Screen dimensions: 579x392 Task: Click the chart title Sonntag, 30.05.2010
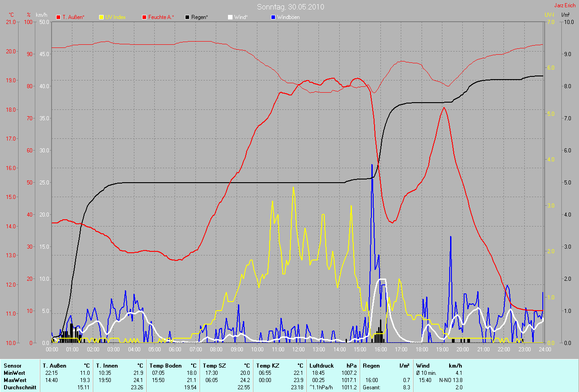(290, 7)
